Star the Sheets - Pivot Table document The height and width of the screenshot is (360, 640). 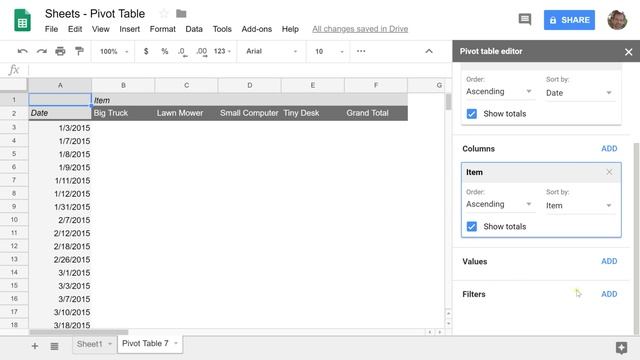(164, 13)
